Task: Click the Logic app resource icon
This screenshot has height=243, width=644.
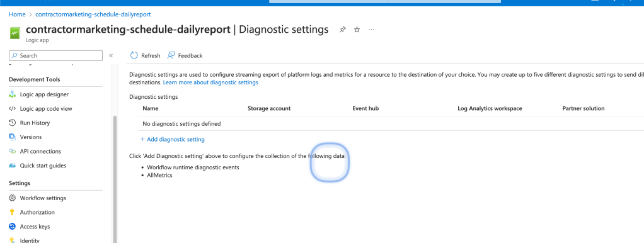Action: pyautogui.click(x=15, y=33)
